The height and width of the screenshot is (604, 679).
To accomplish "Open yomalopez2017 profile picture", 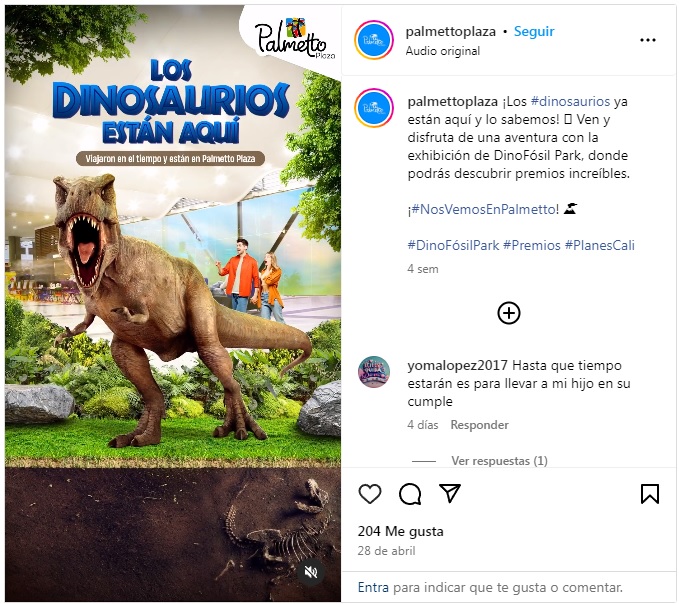I will (x=374, y=371).
